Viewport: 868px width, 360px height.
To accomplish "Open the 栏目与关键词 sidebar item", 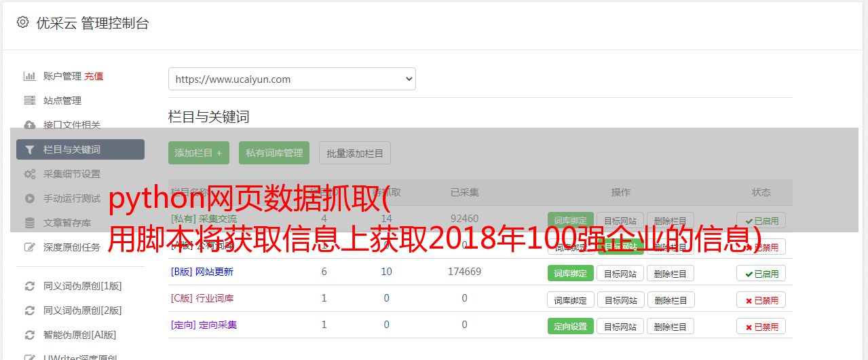I will click(80, 149).
